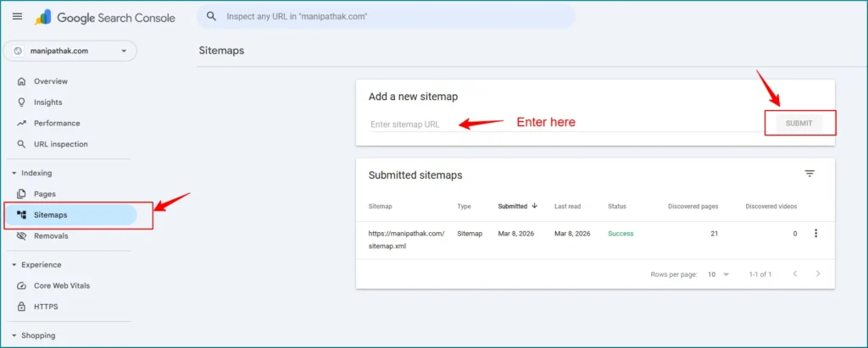
Task: Open the Rows per page dropdown
Action: [x=719, y=274]
